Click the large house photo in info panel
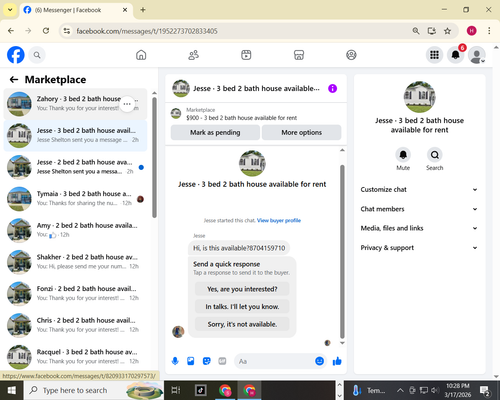The height and width of the screenshot is (400, 500). click(x=419, y=97)
